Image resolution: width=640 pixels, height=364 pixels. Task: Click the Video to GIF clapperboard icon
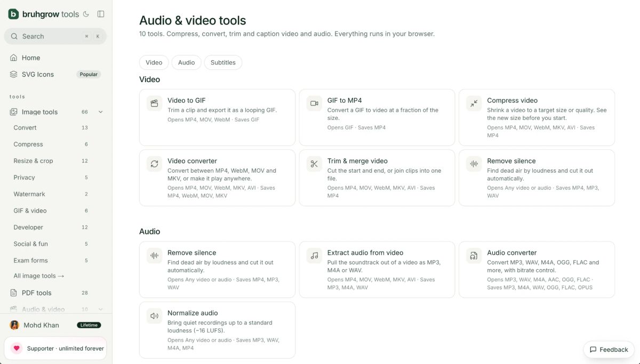pos(155,103)
